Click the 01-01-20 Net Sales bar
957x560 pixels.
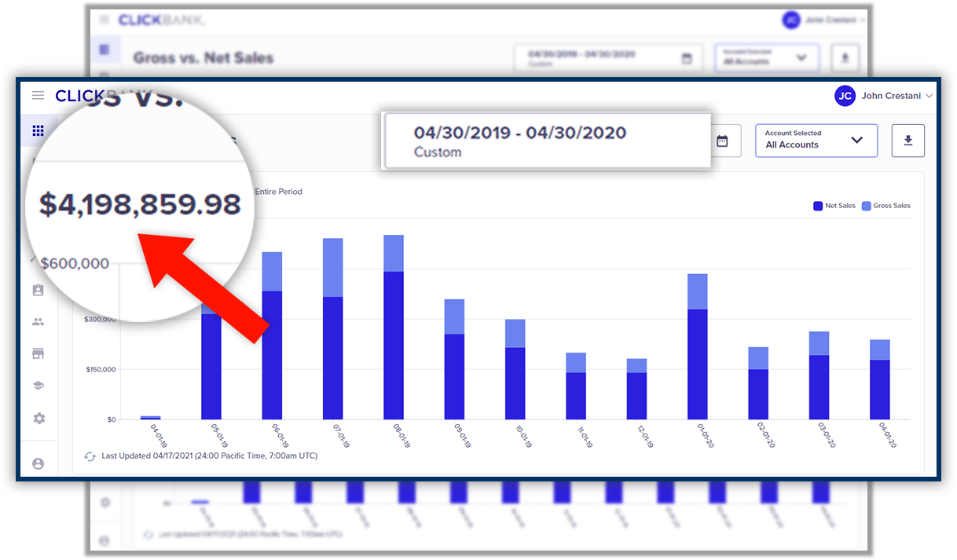coord(698,364)
